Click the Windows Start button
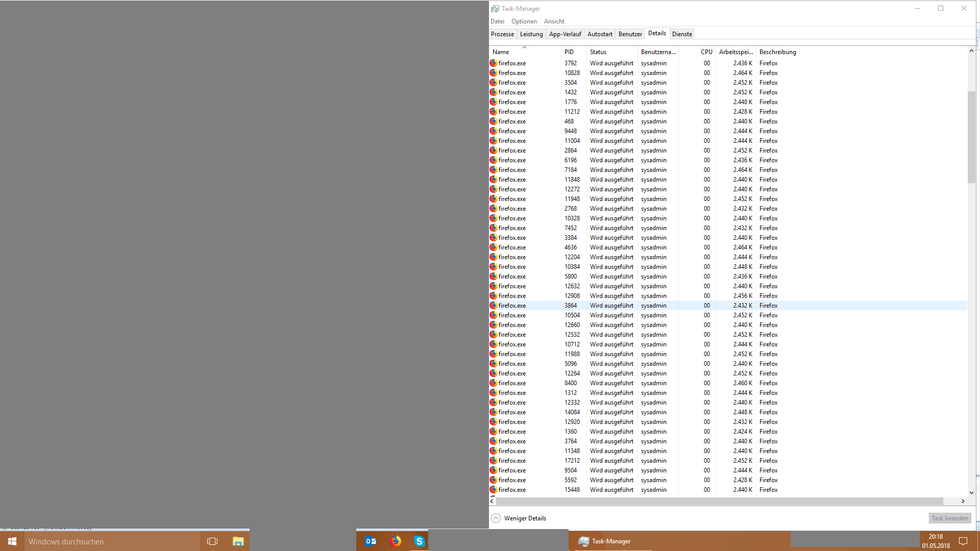 [x=12, y=541]
